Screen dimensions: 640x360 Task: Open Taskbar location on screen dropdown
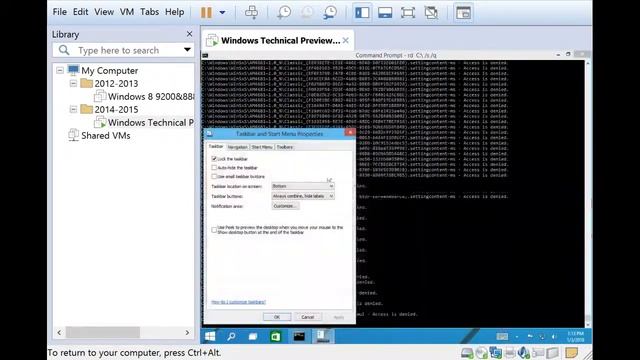click(303, 186)
